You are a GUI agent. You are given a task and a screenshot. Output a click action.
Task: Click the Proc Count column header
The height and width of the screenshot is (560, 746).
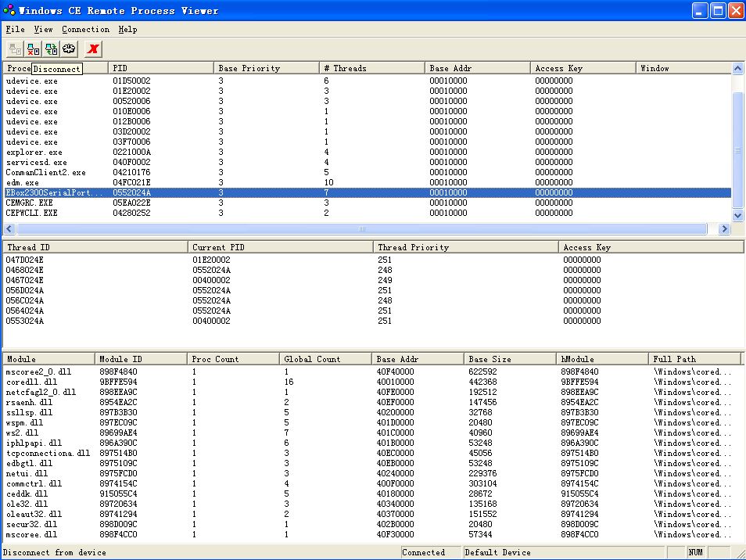pyautogui.click(x=234, y=359)
